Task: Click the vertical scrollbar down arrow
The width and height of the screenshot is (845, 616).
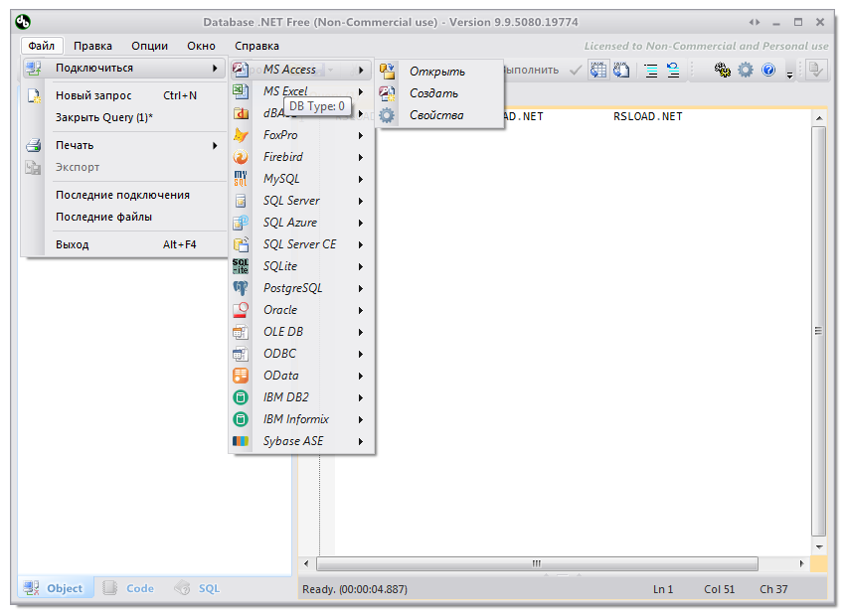Action: coord(819,546)
